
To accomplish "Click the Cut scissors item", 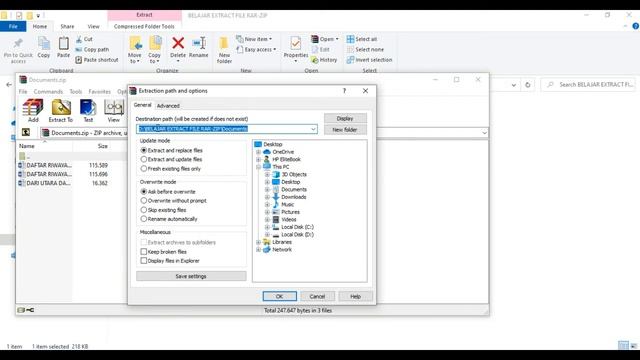I will click(x=84, y=39).
